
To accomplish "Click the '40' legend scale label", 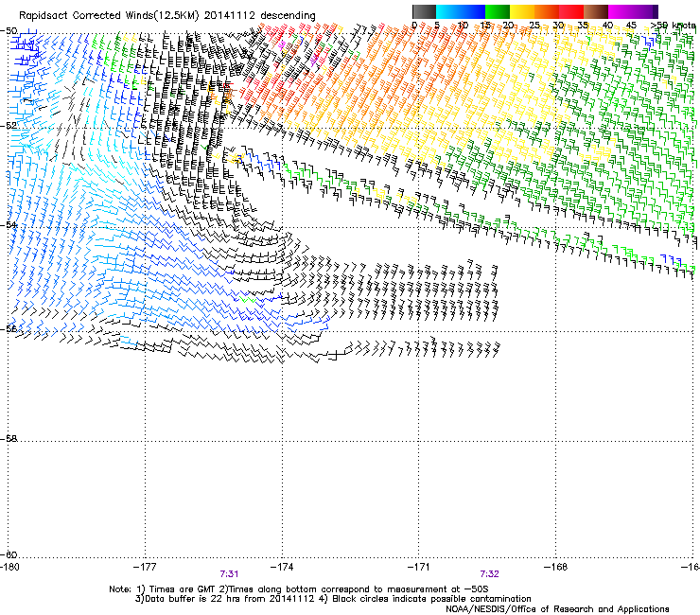I will 607,26.
